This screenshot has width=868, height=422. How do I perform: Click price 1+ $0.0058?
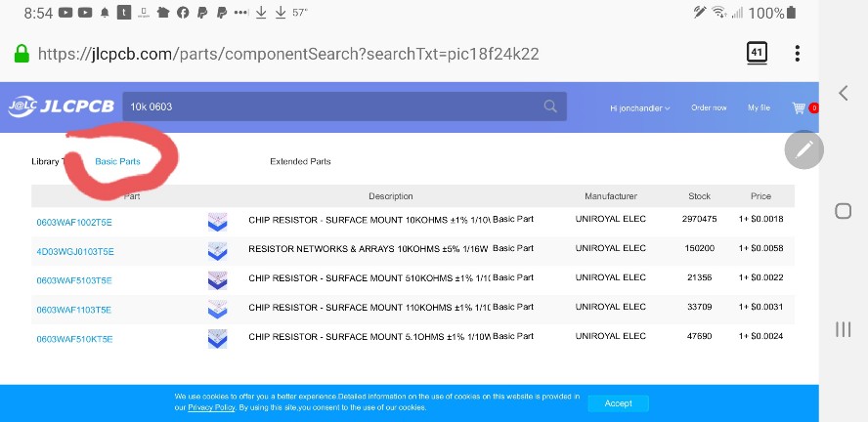click(760, 248)
